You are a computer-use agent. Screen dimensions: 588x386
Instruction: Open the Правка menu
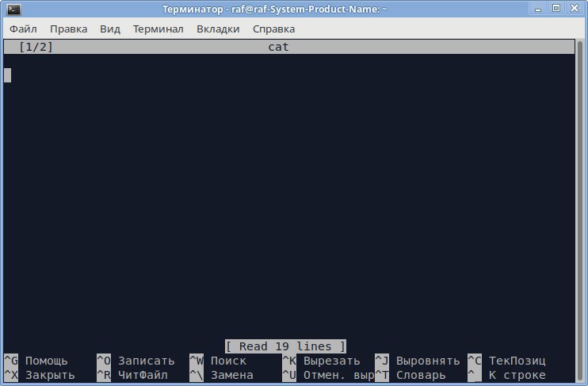69,29
